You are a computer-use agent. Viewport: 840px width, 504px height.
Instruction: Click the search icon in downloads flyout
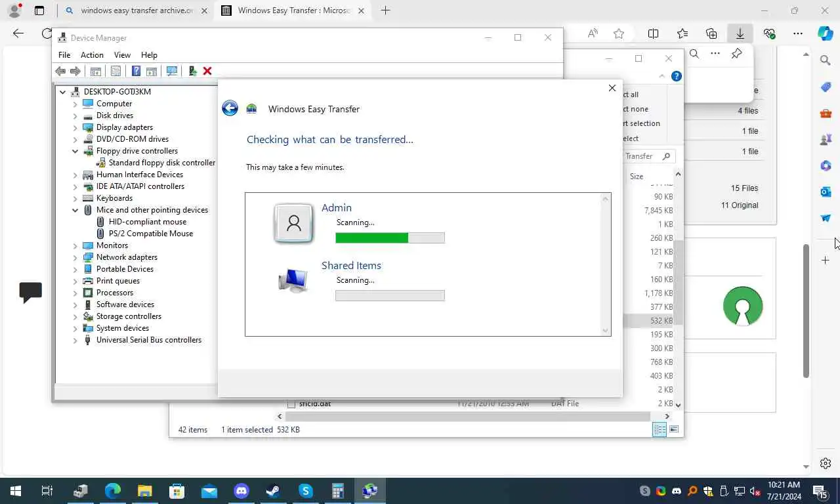point(694,54)
